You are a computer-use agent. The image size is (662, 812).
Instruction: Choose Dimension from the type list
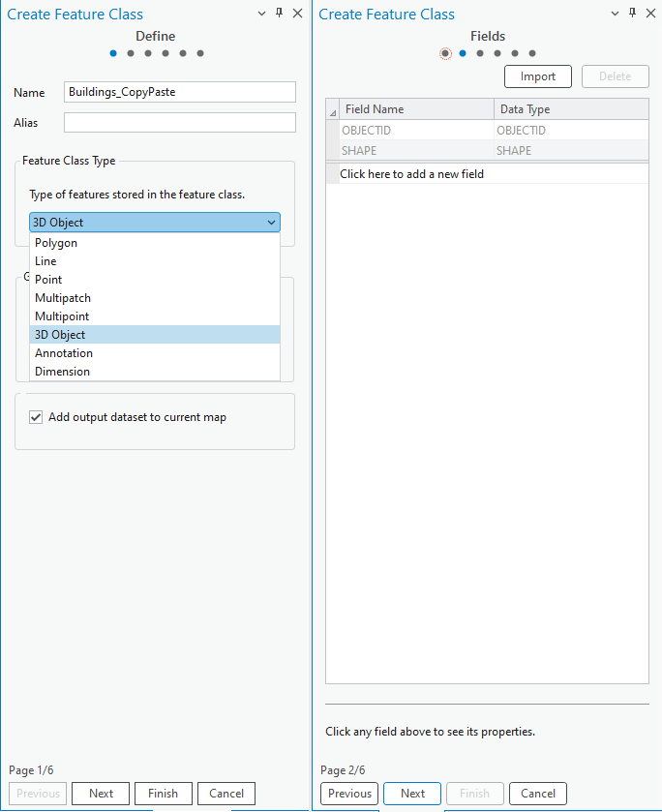click(154, 372)
